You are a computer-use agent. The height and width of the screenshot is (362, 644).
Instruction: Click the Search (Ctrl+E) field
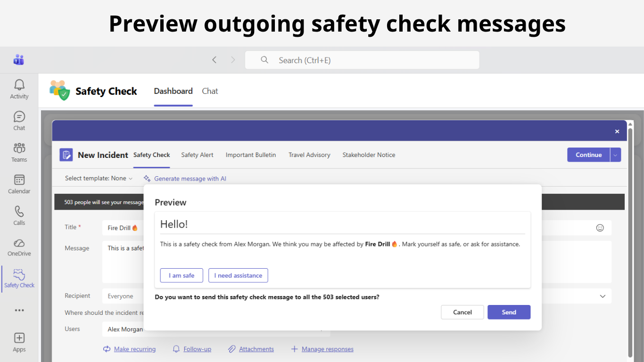(x=362, y=60)
